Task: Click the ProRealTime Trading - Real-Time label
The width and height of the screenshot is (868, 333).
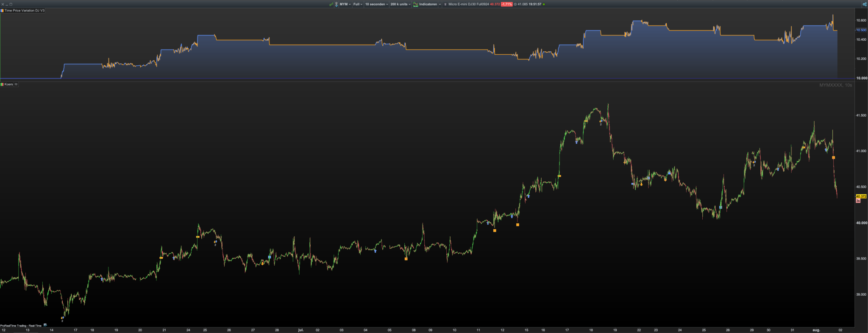Action: click(x=21, y=326)
